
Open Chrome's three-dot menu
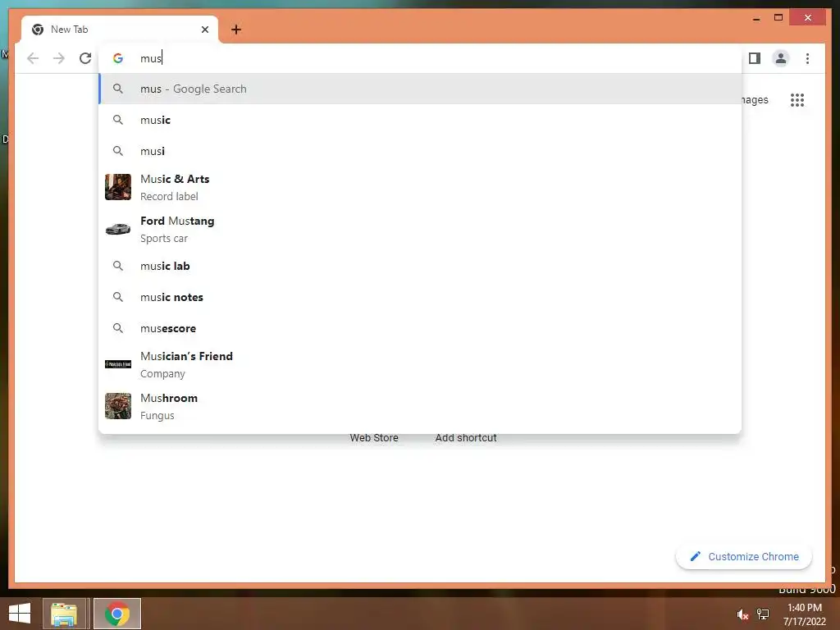click(x=807, y=58)
